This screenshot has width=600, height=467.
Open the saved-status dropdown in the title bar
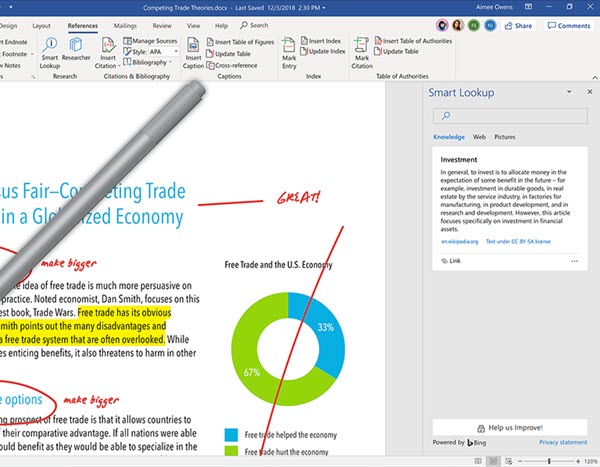coord(324,8)
